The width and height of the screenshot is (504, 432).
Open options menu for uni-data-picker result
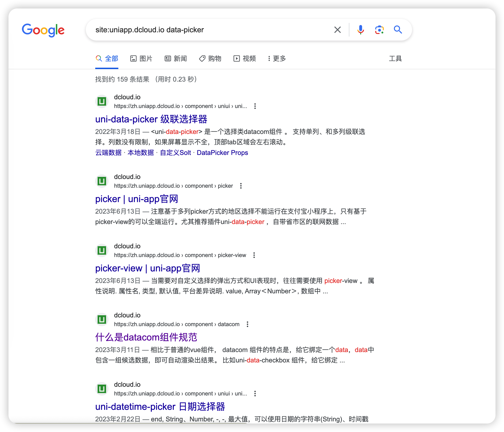255,106
